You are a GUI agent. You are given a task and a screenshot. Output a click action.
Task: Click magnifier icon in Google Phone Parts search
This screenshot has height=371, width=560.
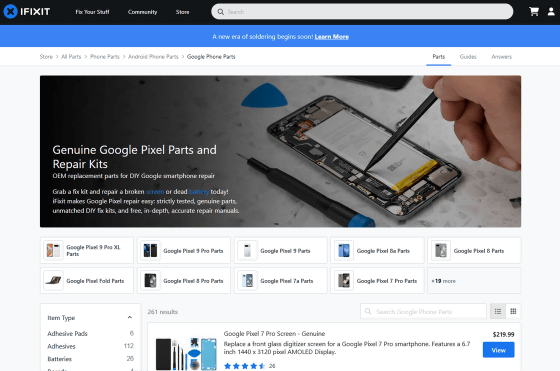368,311
